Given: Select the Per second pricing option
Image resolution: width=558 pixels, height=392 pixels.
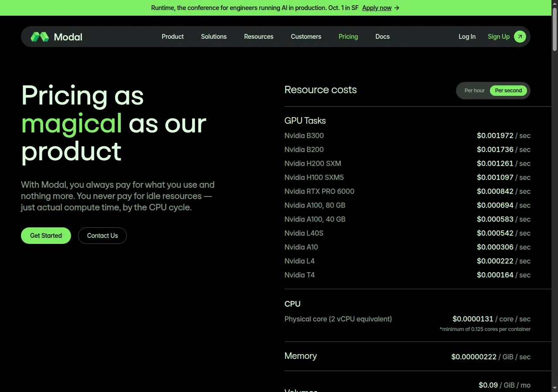Looking at the screenshot, I should pos(508,91).
